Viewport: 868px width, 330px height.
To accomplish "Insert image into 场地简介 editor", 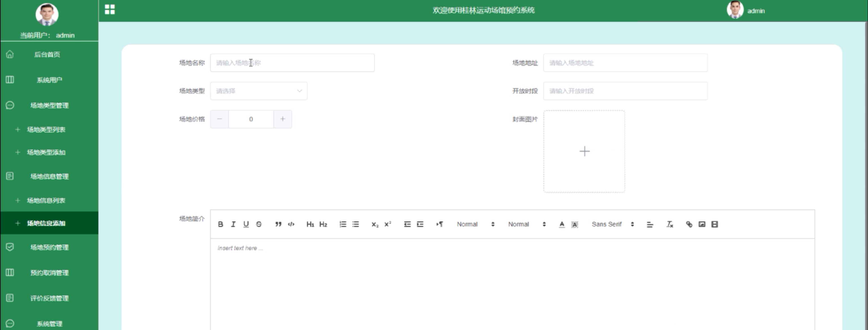I will pos(702,224).
